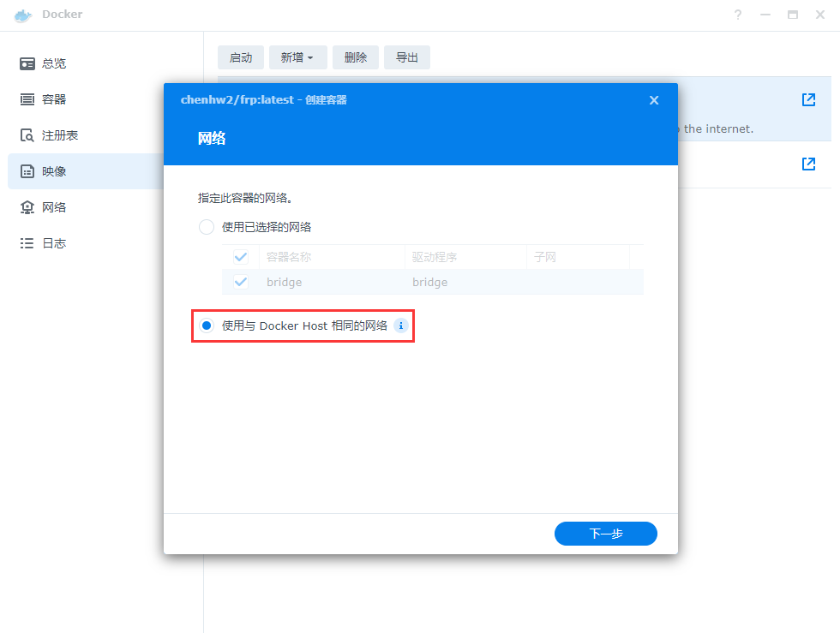
Task: Open the 网络 network sidebar section
Action: point(53,207)
